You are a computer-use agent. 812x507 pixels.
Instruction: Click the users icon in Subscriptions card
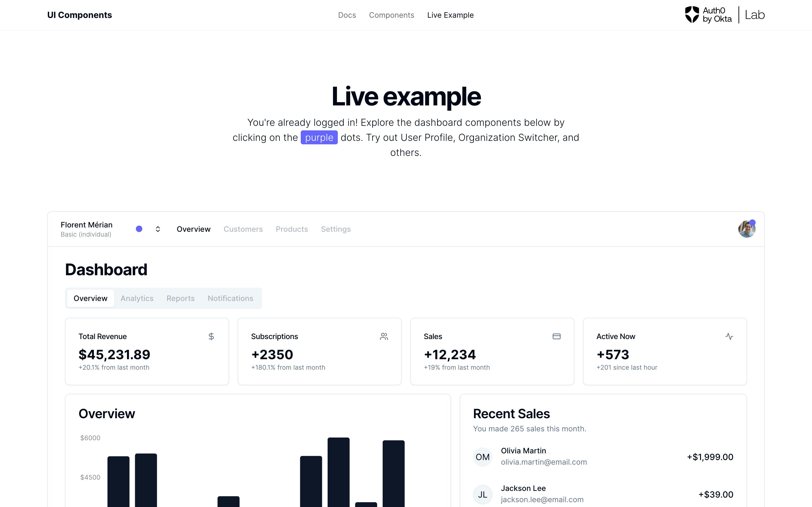tap(384, 336)
